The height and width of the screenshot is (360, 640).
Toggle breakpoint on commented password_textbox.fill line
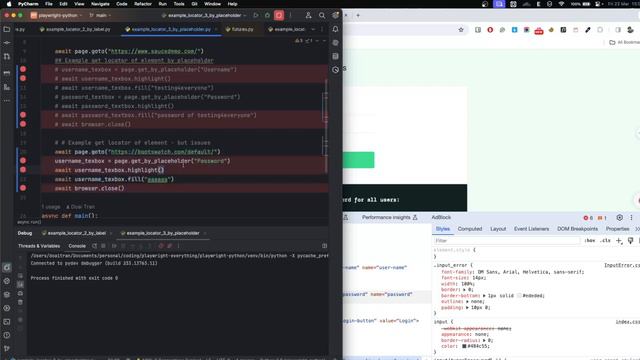click(x=23, y=115)
